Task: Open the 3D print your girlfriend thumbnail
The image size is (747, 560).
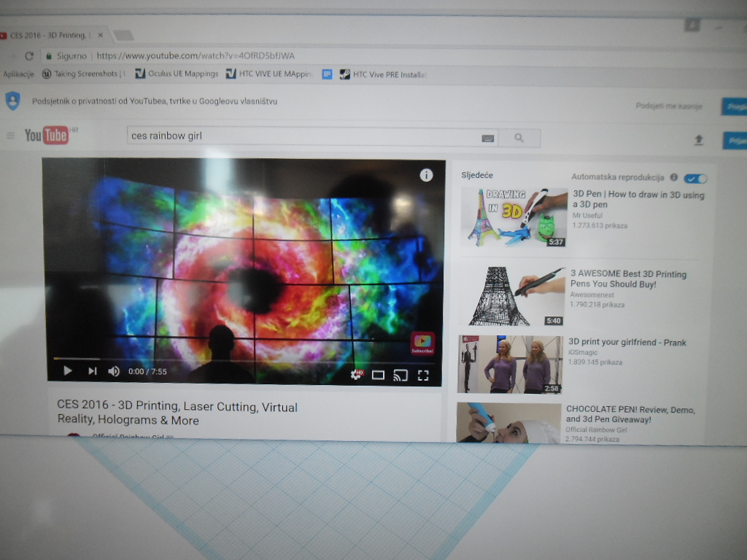Action: pyautogui.click(x=510, y=365)
